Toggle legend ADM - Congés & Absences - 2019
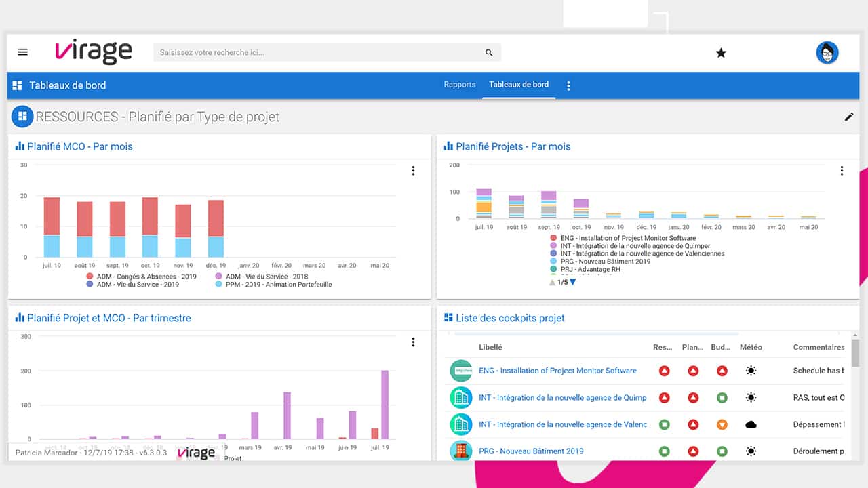This screenshot has height=488, width=868. click(x=141, y=277)
